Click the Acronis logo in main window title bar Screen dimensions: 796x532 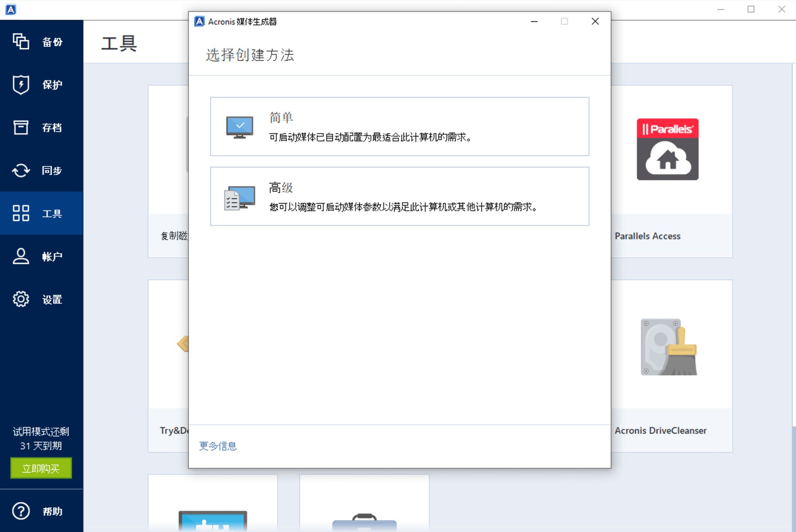[x=11, y=10]
